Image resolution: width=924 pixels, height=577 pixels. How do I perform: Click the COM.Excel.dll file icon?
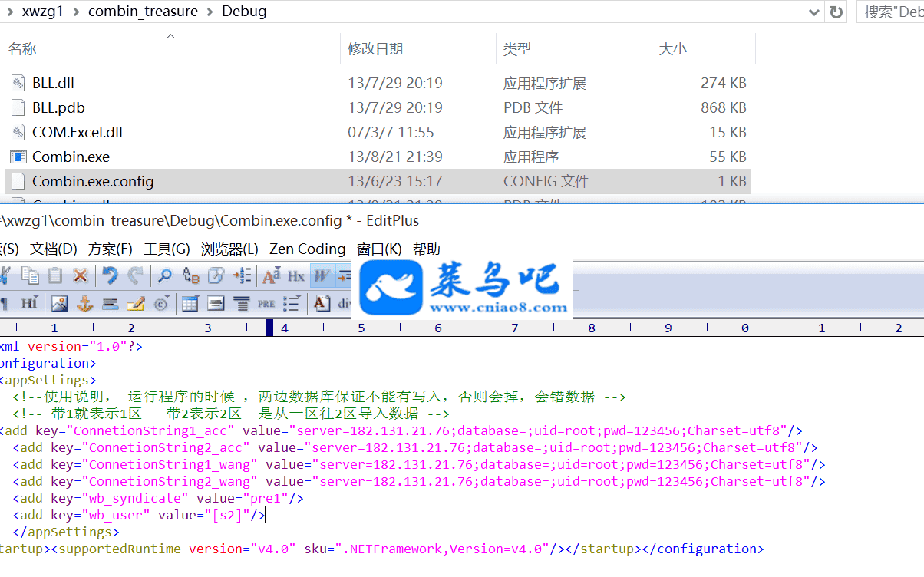click(x=18, y=132)
